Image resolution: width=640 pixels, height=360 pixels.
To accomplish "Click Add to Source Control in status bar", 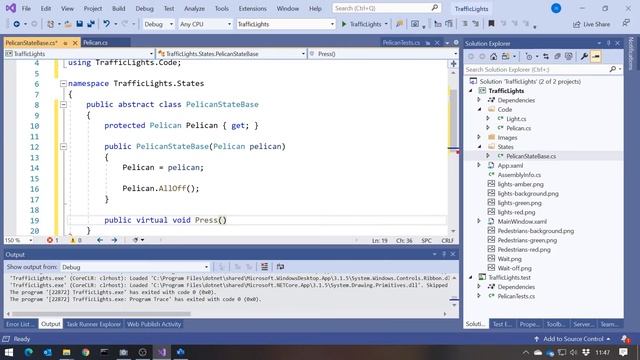I will click(x=572, y=339).
